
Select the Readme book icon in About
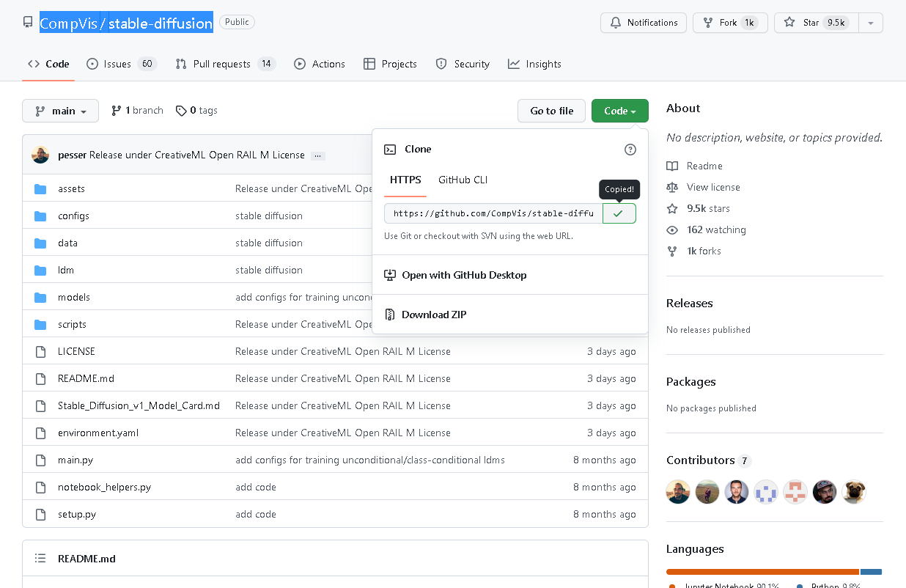(x=672, y=166)
